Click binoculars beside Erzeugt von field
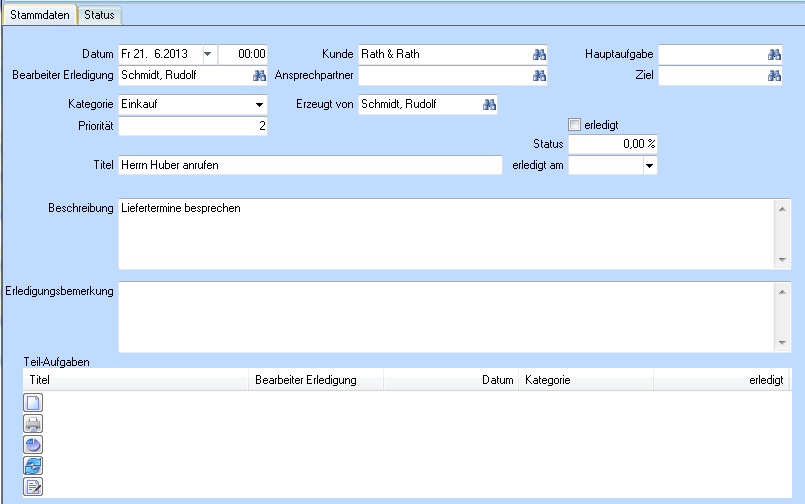Viewport: 805px width, 504px height. [489, 104]
